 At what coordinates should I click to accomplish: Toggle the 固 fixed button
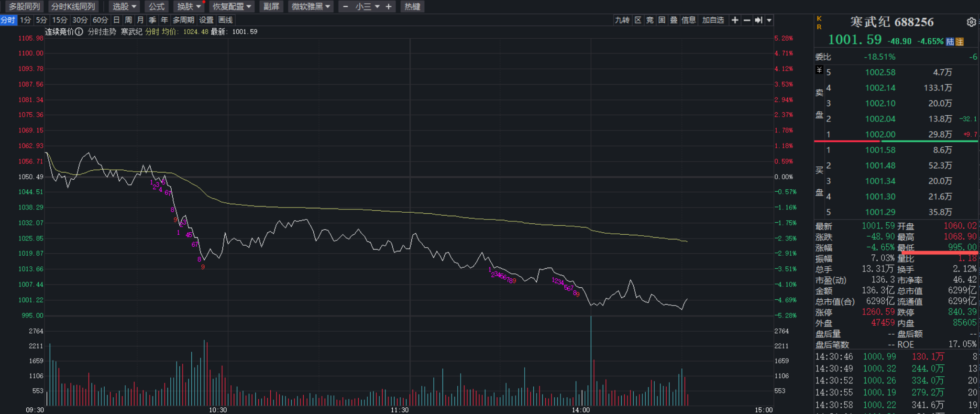[x=662, y=20]
